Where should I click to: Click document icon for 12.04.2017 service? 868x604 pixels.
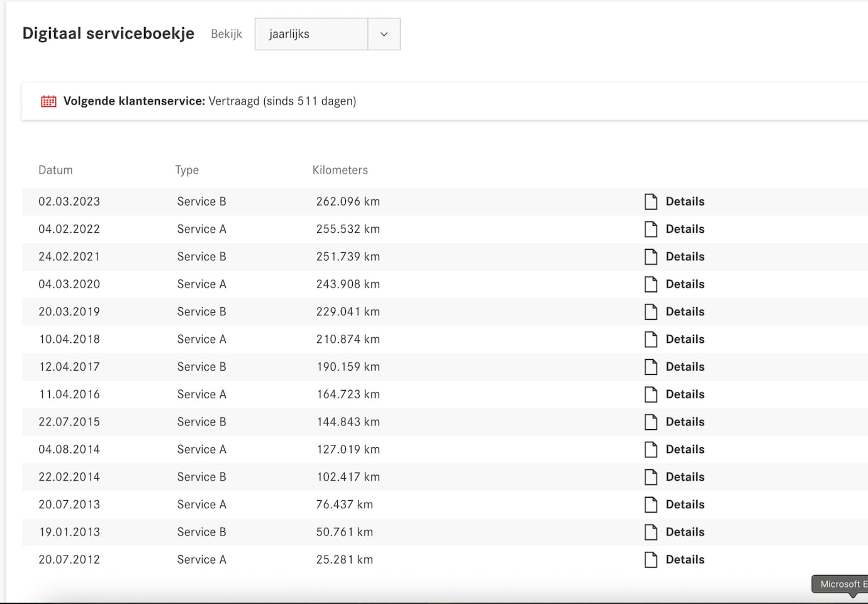pyautogui.click(x=651, y=367)
